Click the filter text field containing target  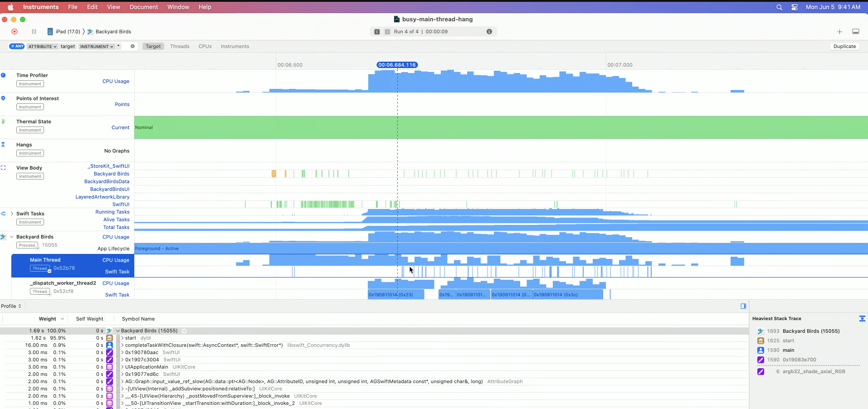(73, 46)
